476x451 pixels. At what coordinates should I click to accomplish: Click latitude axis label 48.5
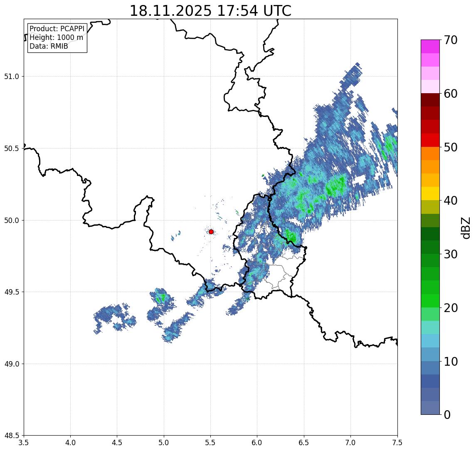[x=12, y=436]
